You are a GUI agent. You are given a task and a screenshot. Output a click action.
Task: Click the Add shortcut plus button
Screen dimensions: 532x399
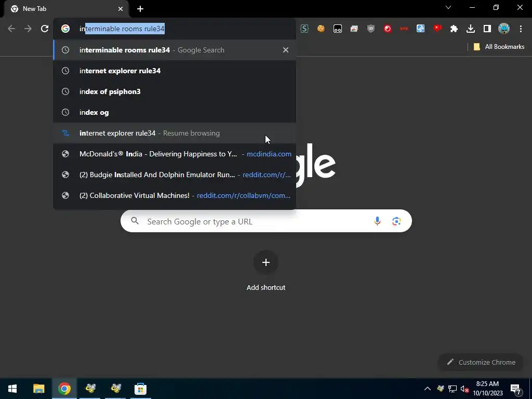[266, 262]
